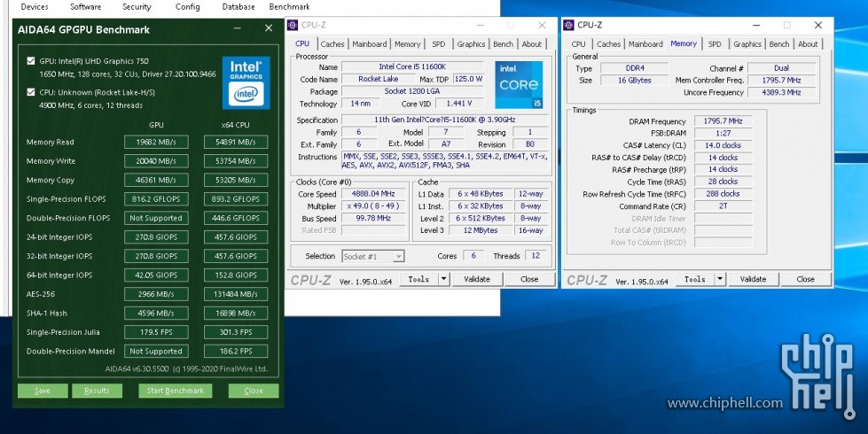Viewport: 868px width, 434px height.
Task: Close AIDA64 GPGPU Benchmark with title bar X
Action: tap(269, 28)
